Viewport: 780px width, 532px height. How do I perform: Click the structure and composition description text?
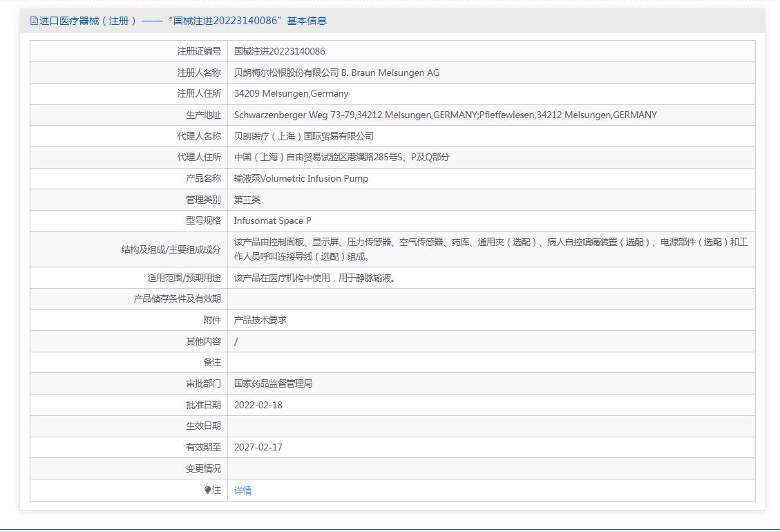point(491,249)
